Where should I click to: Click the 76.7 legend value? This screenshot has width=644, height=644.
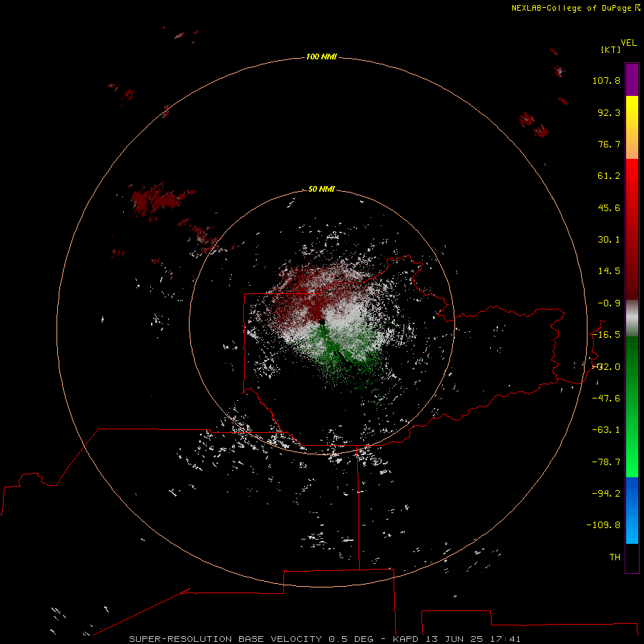click(x=609, y=144)
